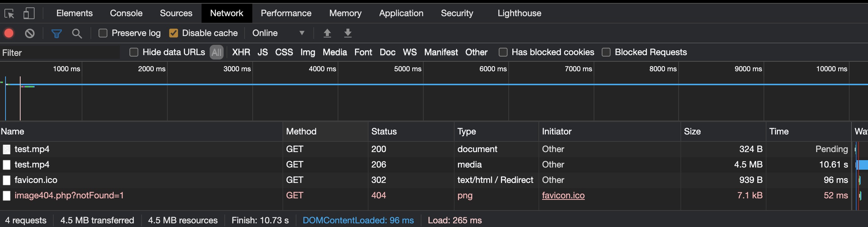868x227 pixels.
Task: Switch to the Console tab
Action: click(126, 13)
